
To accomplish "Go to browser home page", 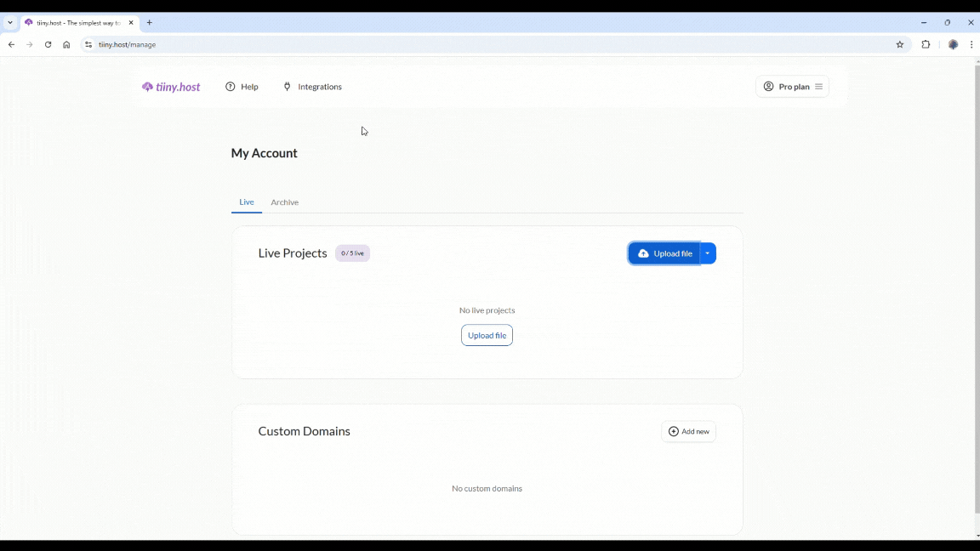I will point(66,44).
